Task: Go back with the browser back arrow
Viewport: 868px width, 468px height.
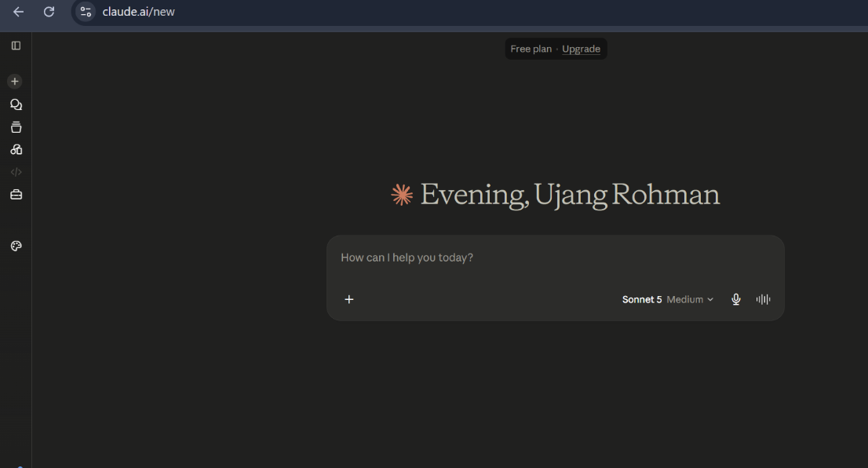Action: 18,12
